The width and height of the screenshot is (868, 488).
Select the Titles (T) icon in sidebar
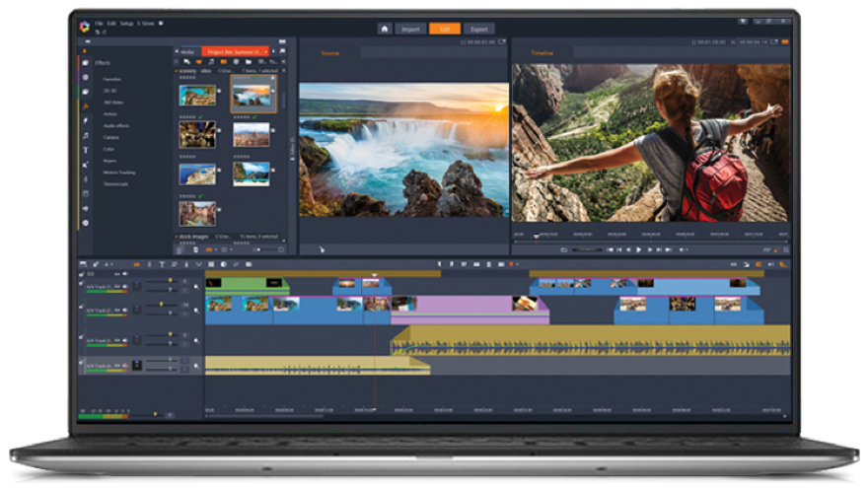[86, 150]
